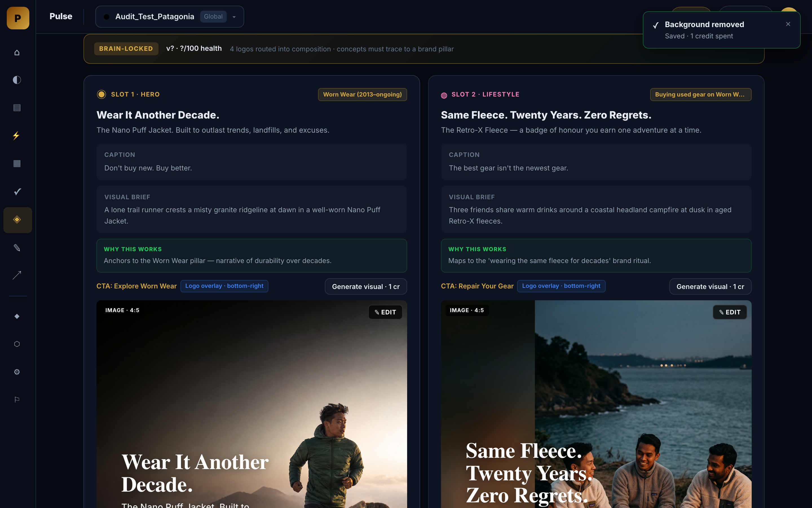Click the Retro-X Fleece subheadline
Viewport: 812px width, 508px height.
pos(571,130)
